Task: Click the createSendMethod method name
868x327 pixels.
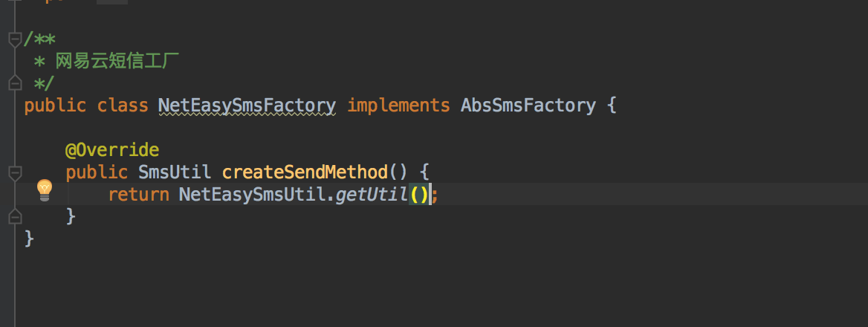Action: (x=305, y=172)
